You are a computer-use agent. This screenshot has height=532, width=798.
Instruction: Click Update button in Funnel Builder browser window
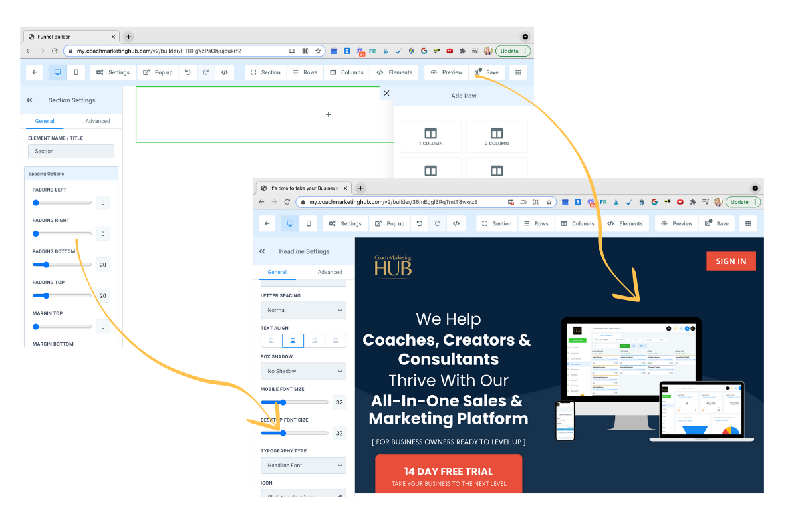(512, 51)
